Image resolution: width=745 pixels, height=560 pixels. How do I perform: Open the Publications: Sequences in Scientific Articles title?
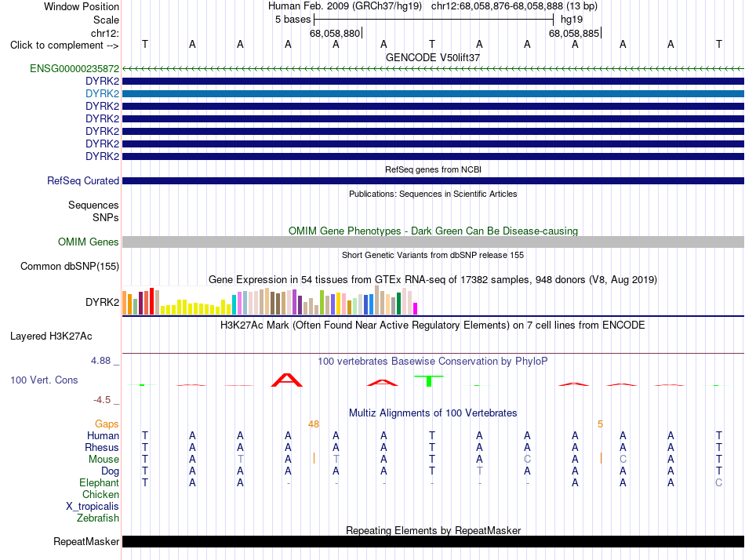(x=433, y=194)
